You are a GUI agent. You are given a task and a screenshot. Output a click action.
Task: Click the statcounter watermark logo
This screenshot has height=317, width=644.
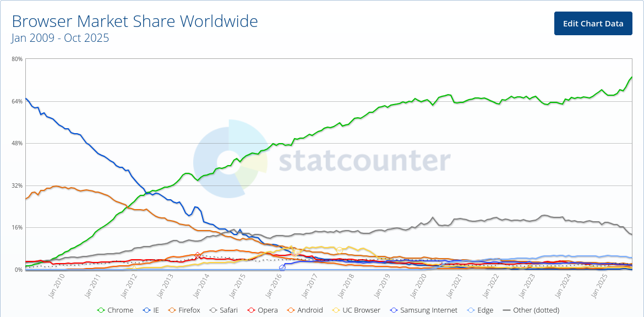click(322, 160)
